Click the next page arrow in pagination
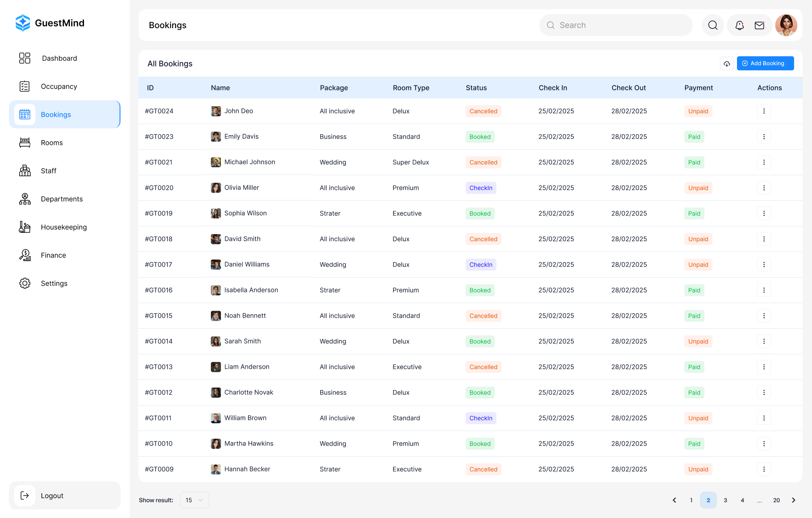The image size is (812, 518). (793, 500)
